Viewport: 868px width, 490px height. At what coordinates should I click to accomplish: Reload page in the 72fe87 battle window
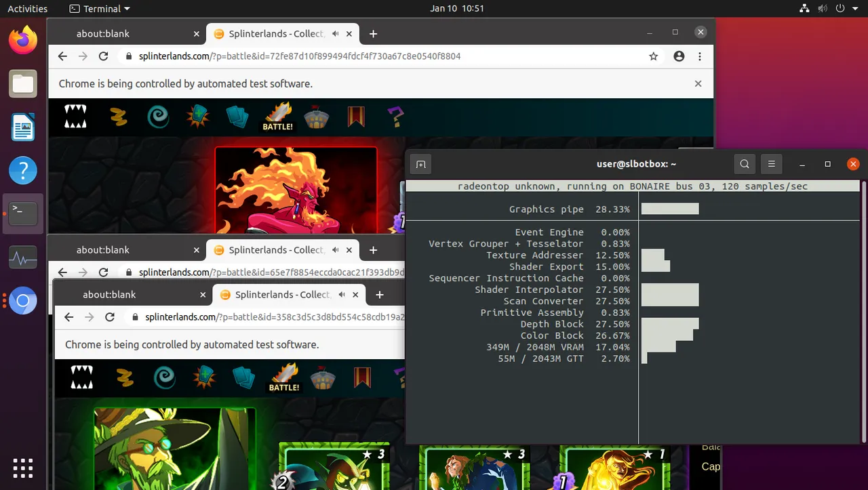click(103, 56)
